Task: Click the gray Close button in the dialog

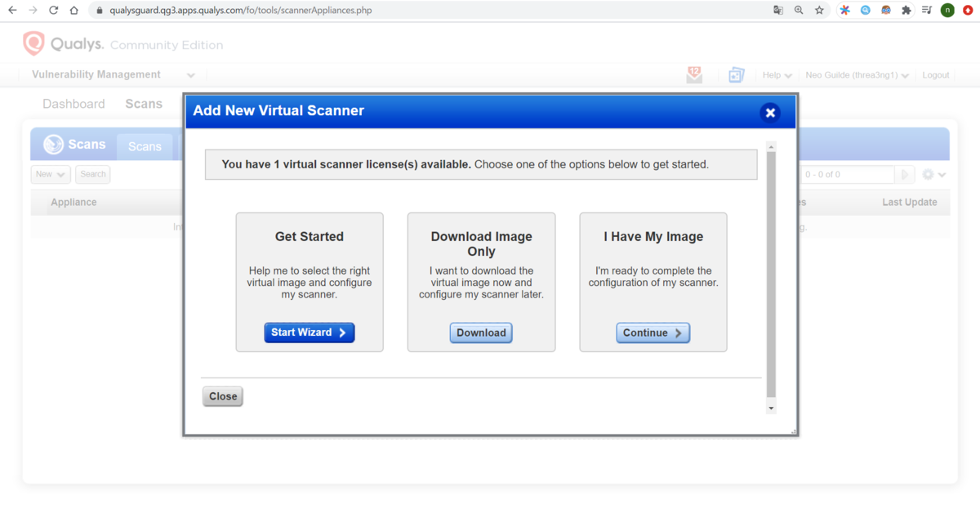Action: 223,396
